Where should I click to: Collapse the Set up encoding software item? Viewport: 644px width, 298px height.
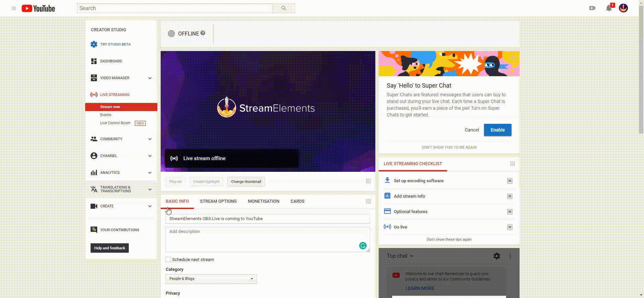510,181
